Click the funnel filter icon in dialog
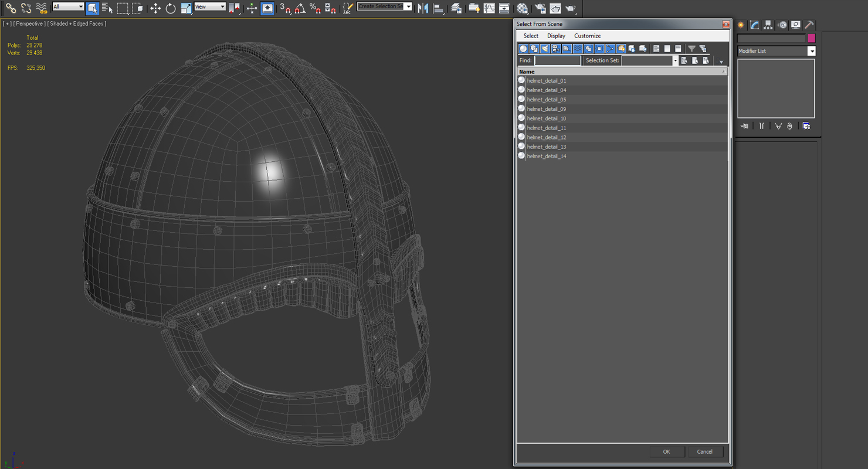 691,49
